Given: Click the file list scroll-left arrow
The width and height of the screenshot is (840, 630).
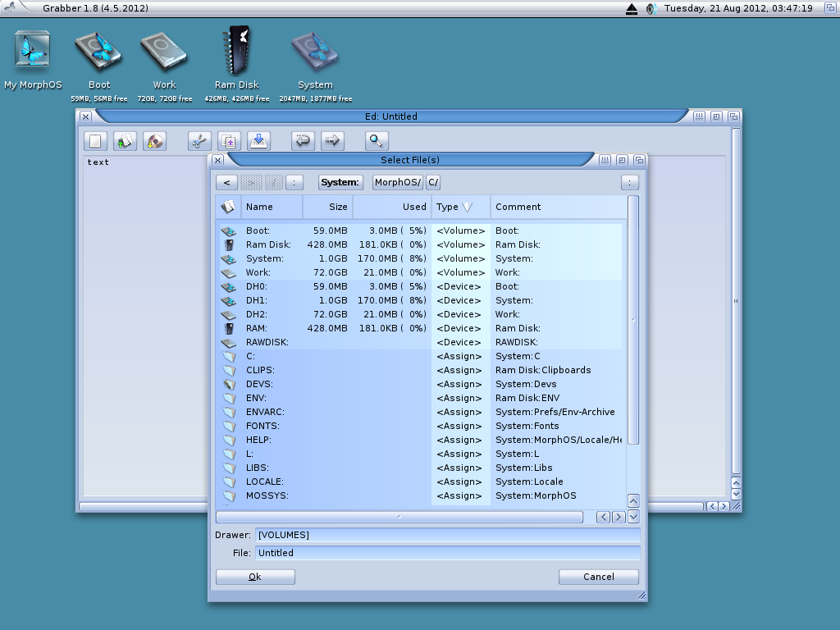Looking at the screenshot, I should pos(603,517).
